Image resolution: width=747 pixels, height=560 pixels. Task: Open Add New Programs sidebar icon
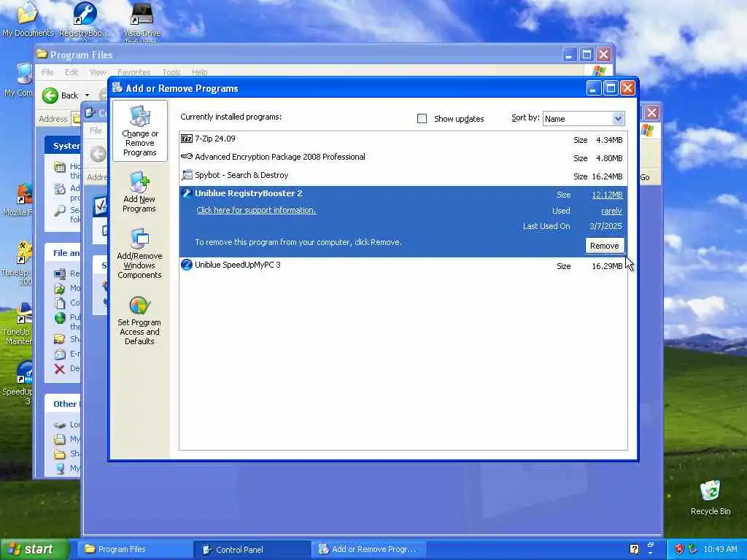coord(139,192)
